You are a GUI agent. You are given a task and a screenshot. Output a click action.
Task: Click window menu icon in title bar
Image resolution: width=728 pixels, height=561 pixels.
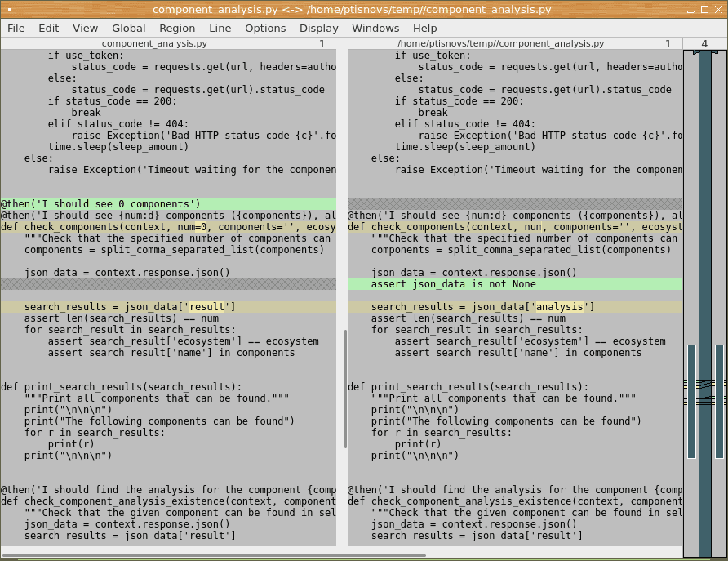(9, 9)
